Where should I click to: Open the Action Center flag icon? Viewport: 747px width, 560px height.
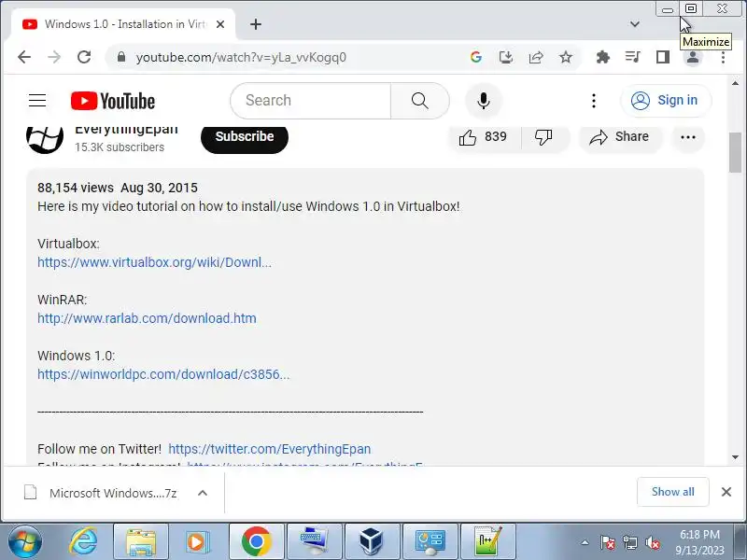coord(608,542)
